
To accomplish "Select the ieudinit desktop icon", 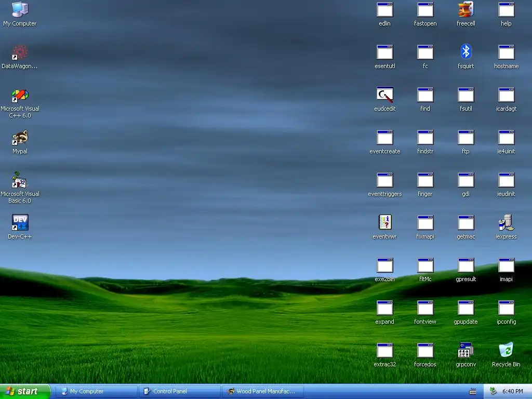I will click(x=506, y=180).
